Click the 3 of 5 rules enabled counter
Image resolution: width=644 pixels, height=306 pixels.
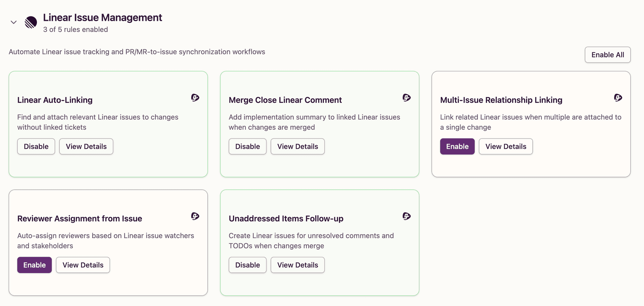(75, 30)
